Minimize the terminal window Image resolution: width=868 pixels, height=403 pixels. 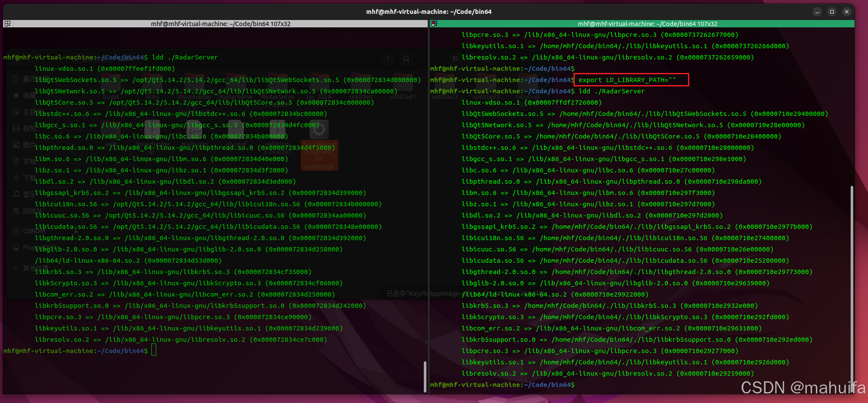click(817, 12)
